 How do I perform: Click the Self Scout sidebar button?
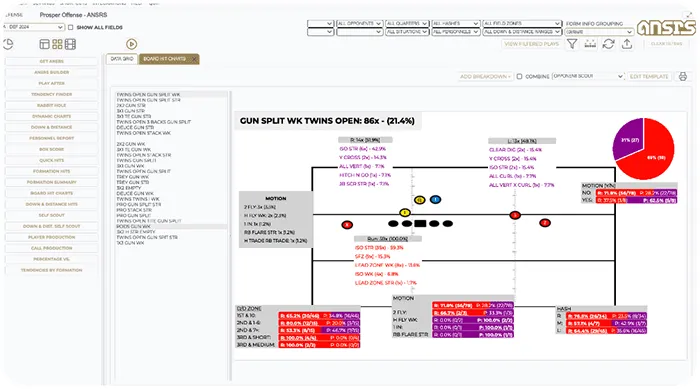tap(51, 215)
